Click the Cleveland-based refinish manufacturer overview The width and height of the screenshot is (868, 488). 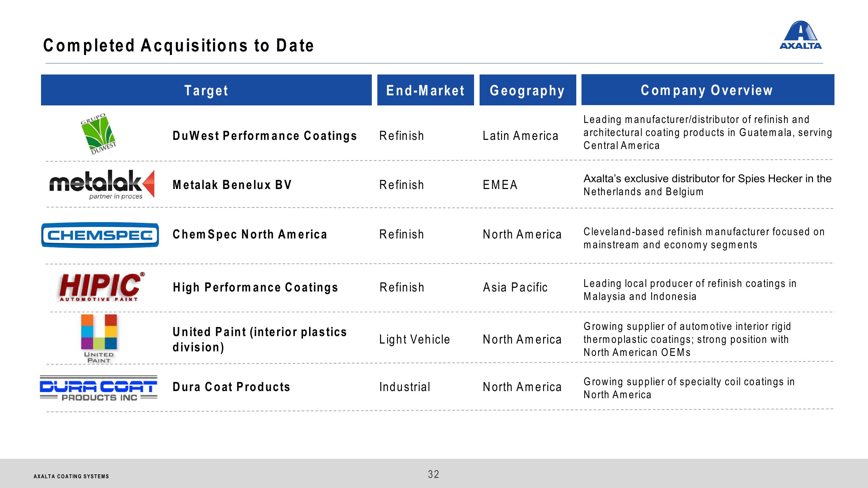(704, 238)
